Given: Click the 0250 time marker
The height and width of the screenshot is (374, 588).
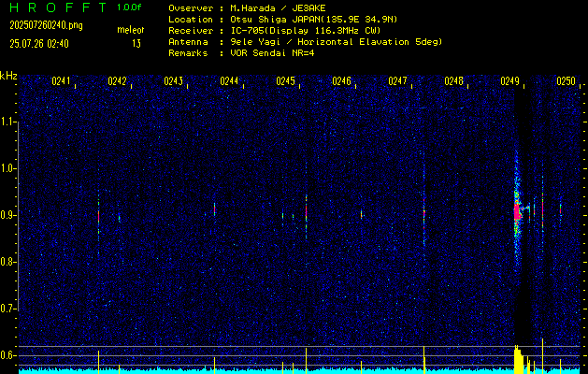Looking at the screenshot, I should [x=566, y=81].
